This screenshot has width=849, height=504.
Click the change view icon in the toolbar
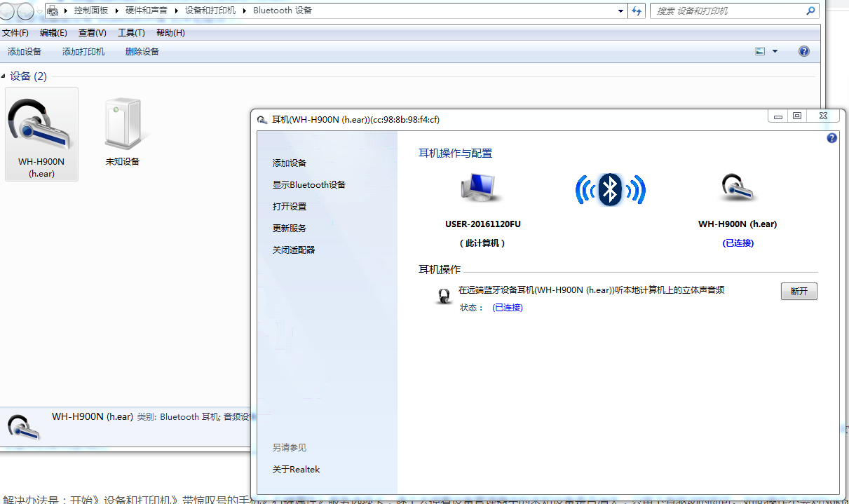coord(760,51)
